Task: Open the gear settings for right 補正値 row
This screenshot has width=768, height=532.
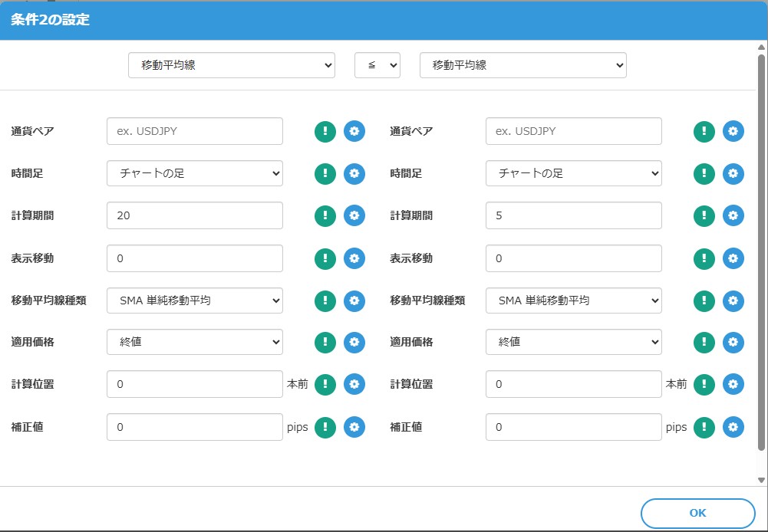Action: pyautogui.click(x=733, y=427)
